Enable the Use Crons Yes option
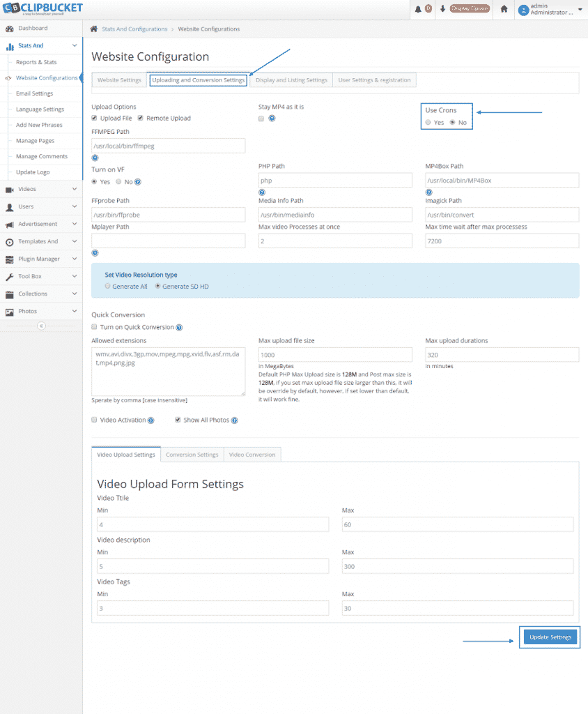 pos(428,121)
